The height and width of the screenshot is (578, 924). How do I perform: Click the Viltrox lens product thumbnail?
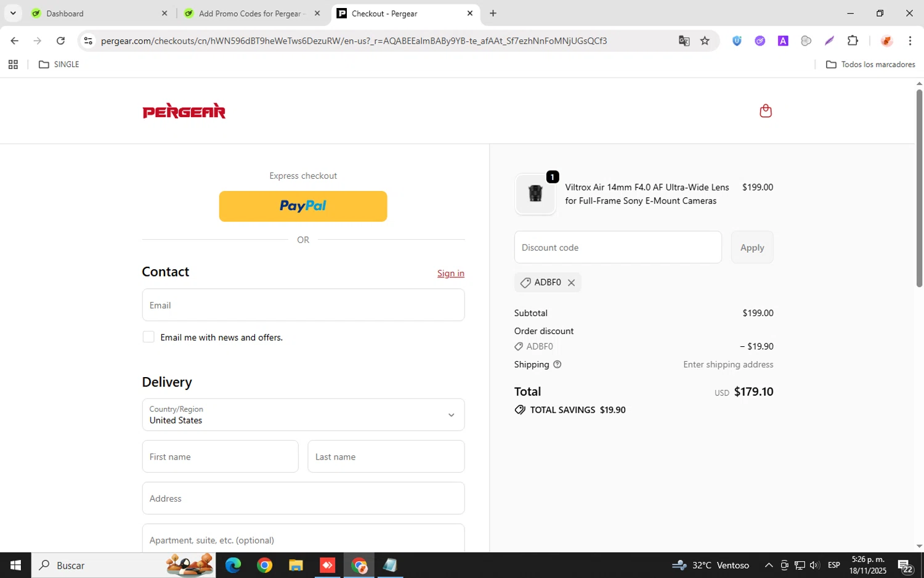click(535, 194)
